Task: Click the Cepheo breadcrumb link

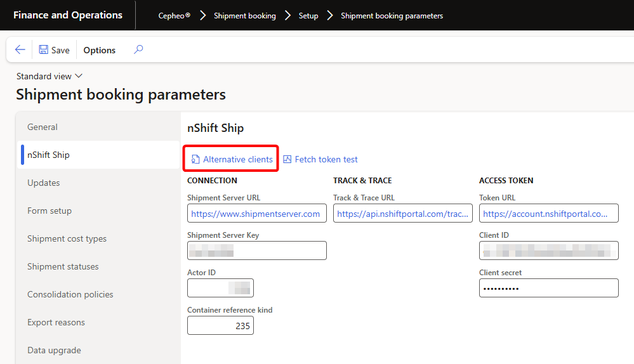Action: pos(174,16)
